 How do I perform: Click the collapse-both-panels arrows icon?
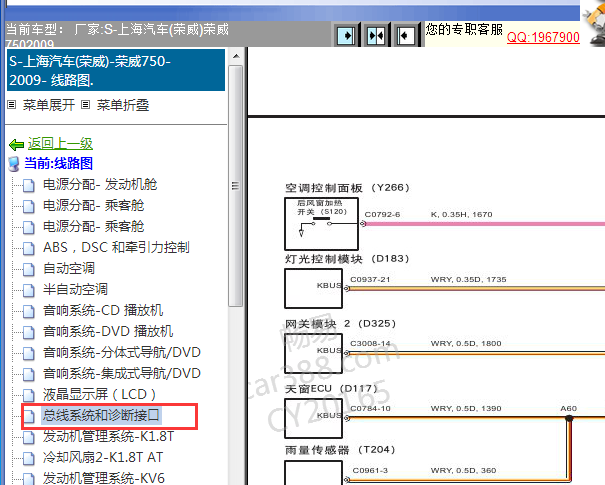click(x=376, y=36)
